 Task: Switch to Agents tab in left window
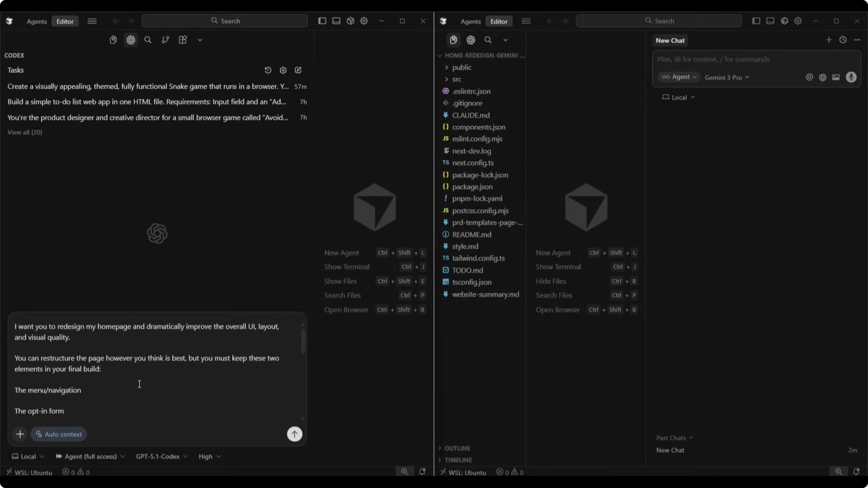[x=37, y=21]
